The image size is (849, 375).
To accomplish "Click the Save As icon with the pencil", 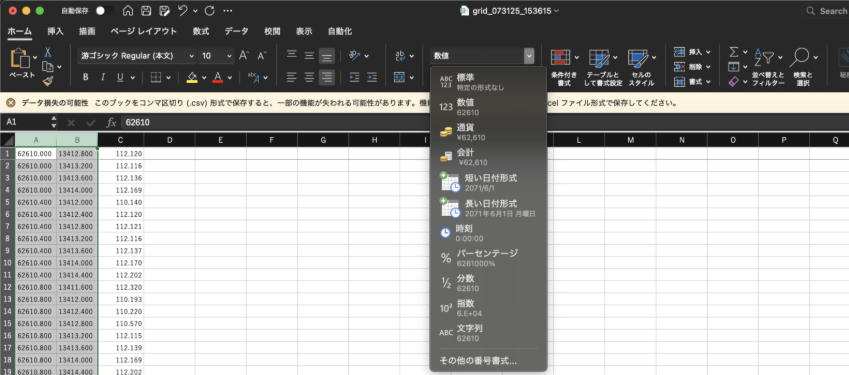I will pos(164,10).
